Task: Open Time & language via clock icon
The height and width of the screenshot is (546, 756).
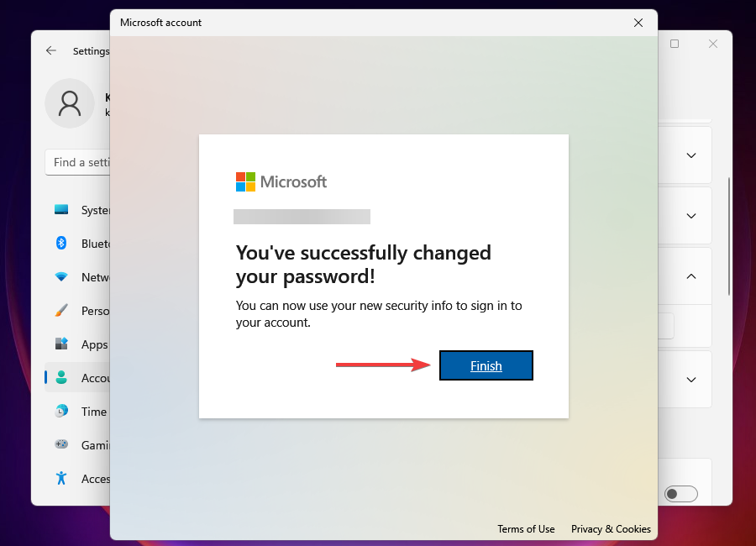Action: point(61,411)
